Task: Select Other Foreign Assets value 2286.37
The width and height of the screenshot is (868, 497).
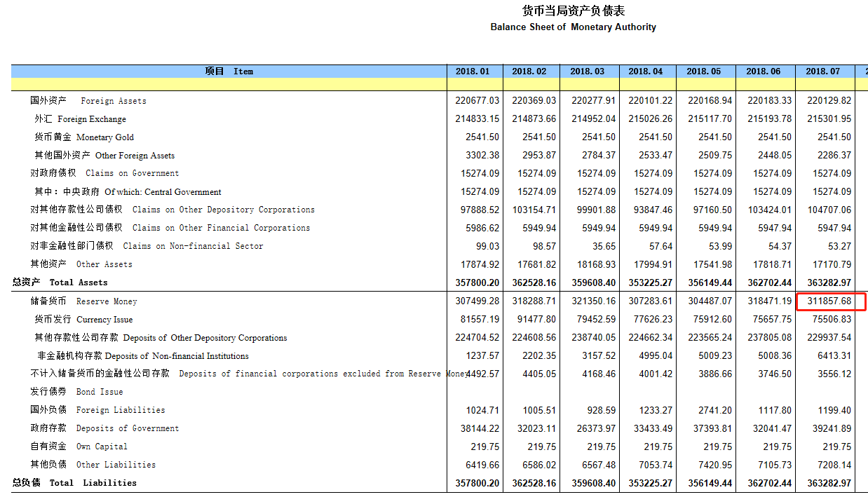Action: tap(835, 156)
